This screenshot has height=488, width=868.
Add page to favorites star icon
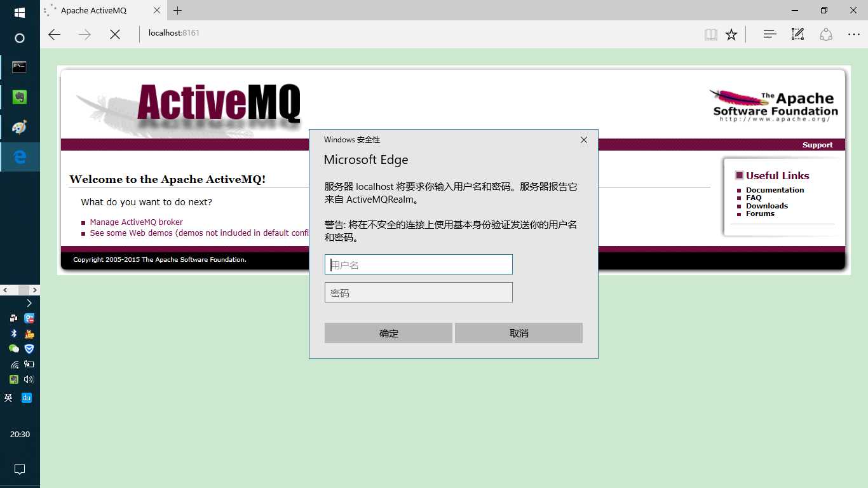point(731,34)
